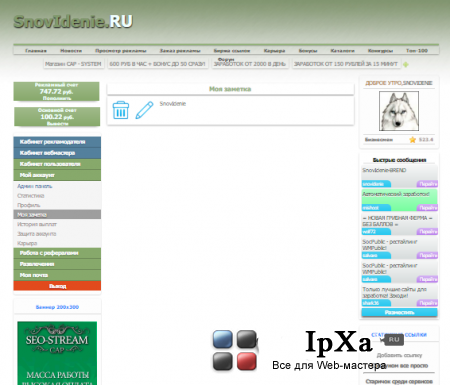Open user tag shark36 in messages
This screenshot has width=450, height=385.
[376, 303]
